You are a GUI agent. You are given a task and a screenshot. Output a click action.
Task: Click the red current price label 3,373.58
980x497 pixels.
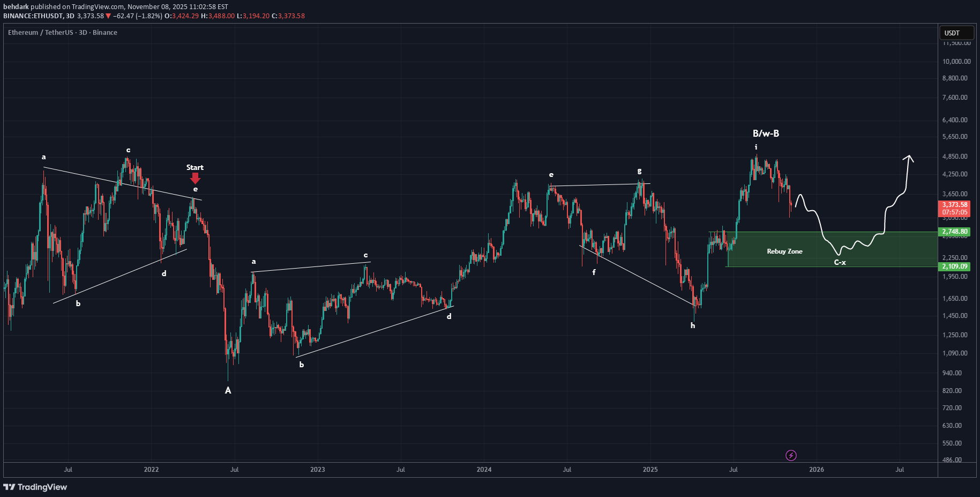click(955, 205)
